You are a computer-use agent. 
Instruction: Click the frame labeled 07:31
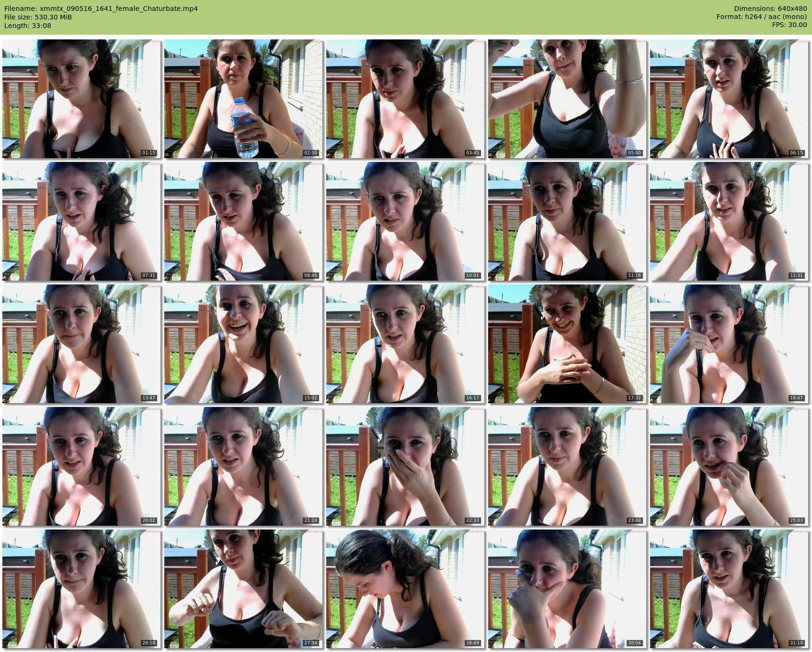(x=82, y=221)
